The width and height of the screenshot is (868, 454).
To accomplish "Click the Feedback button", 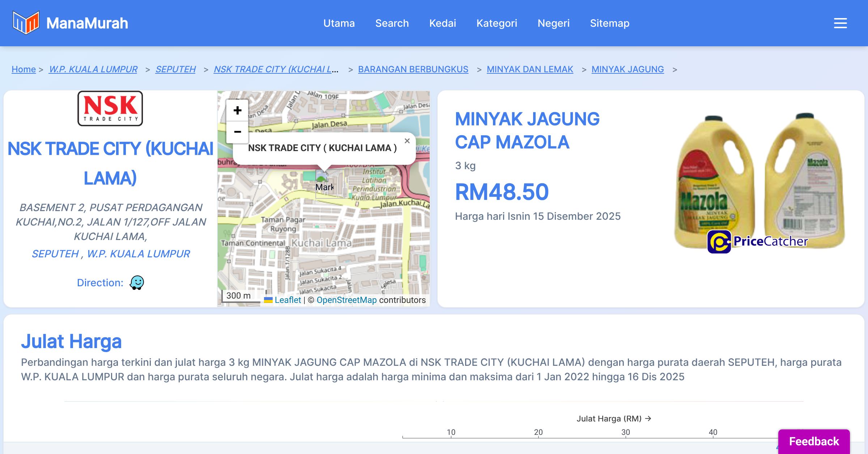I will (x=814, y=441).
